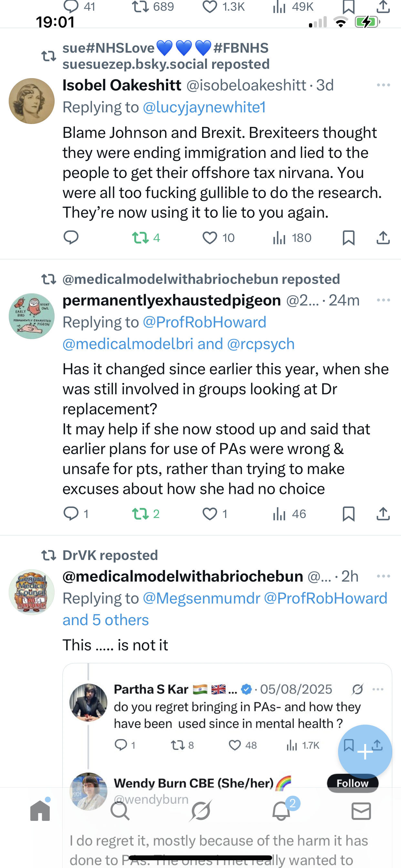Open the @lucyjaynewhite1 mention link

tap(204, 108)
